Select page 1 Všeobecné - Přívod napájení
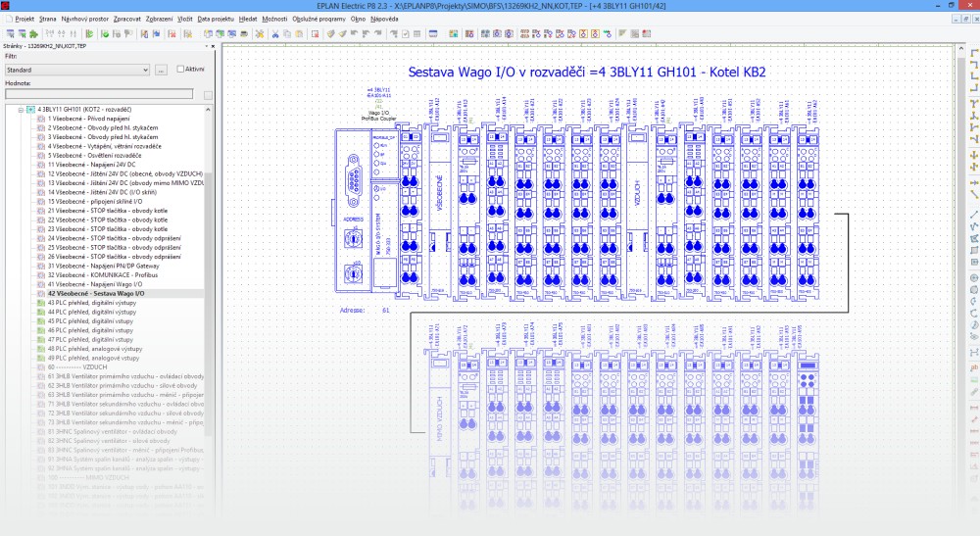The image size is (980, 536). click(89, 119)
